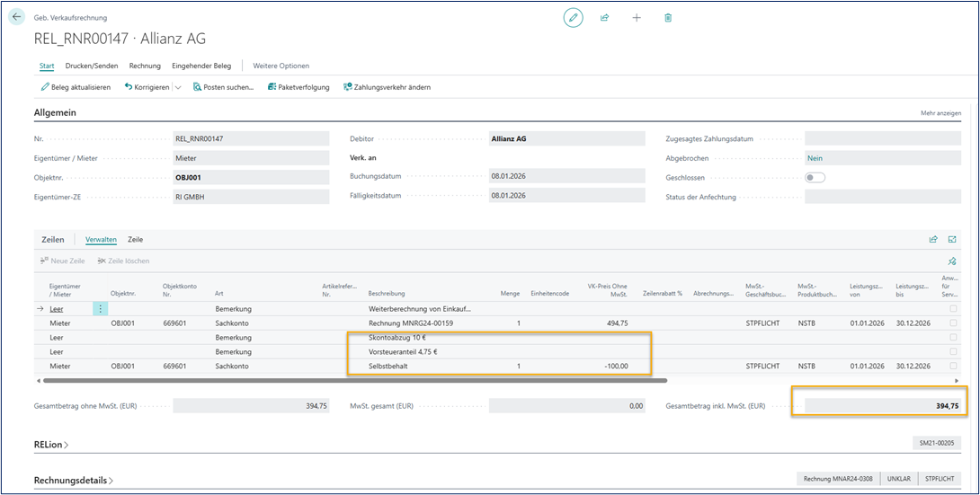Screen dimensions: 980x495
Task: Click the plus icon to create new
Action: pyautogui.click(x=637, y=17)
